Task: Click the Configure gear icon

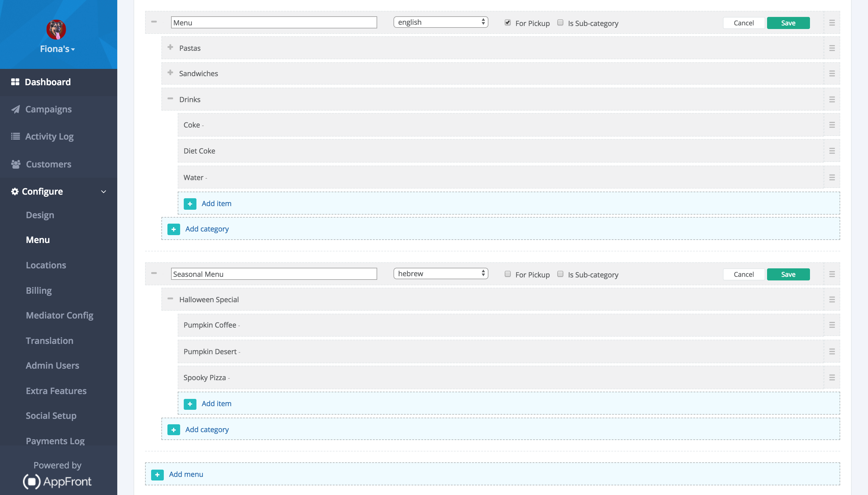Action: 15,191
